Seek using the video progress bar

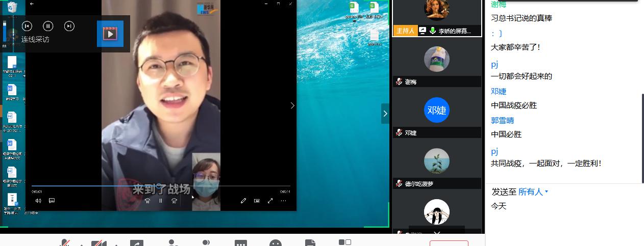coord(161,186)
